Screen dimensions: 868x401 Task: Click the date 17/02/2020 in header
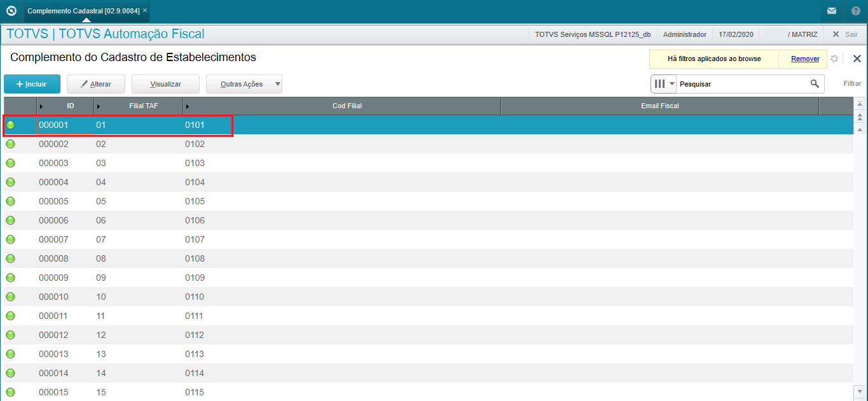click(736, 34)
